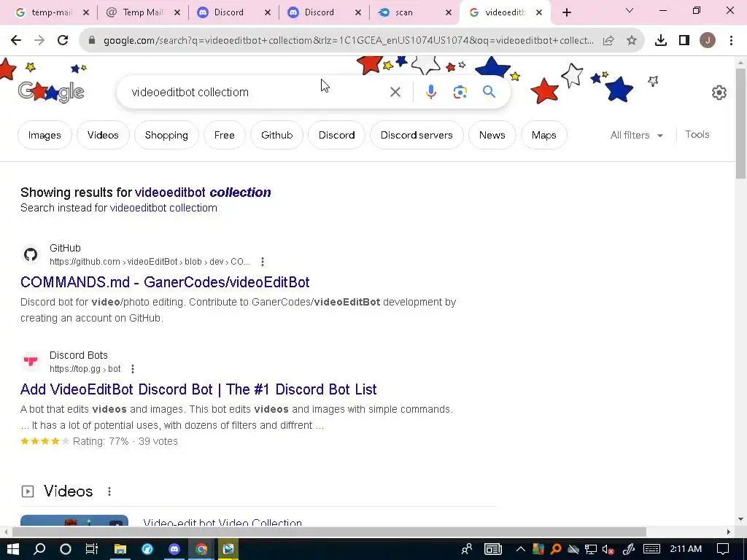Click the videoeditbot collection corrected query link
This screenshot has width=747, height=560.
(203, 192)
